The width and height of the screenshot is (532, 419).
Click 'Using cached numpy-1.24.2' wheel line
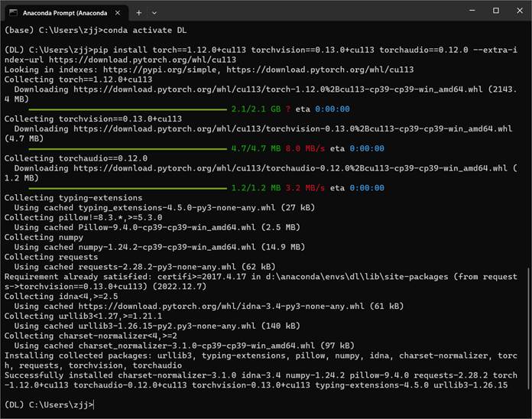[x=160, y=247]
